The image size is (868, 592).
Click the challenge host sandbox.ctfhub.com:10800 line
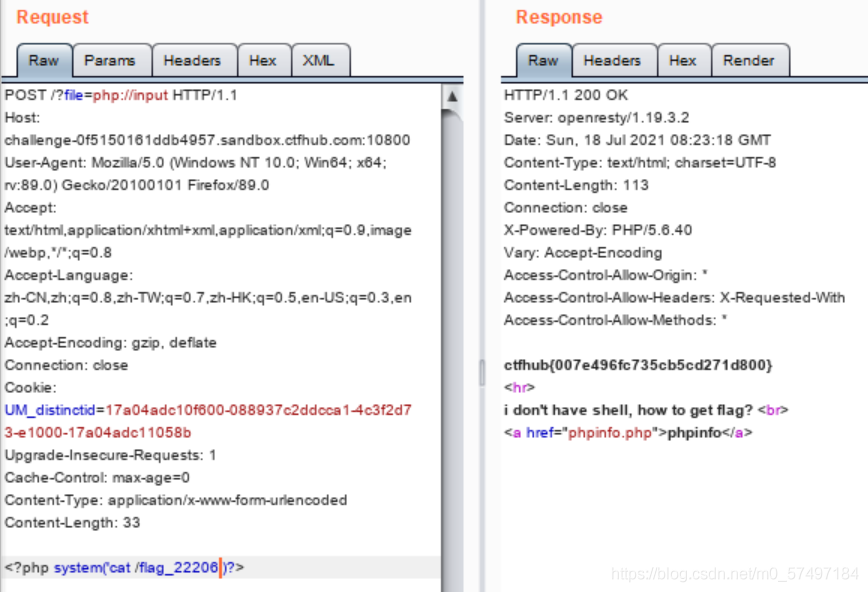click(207, 140)
